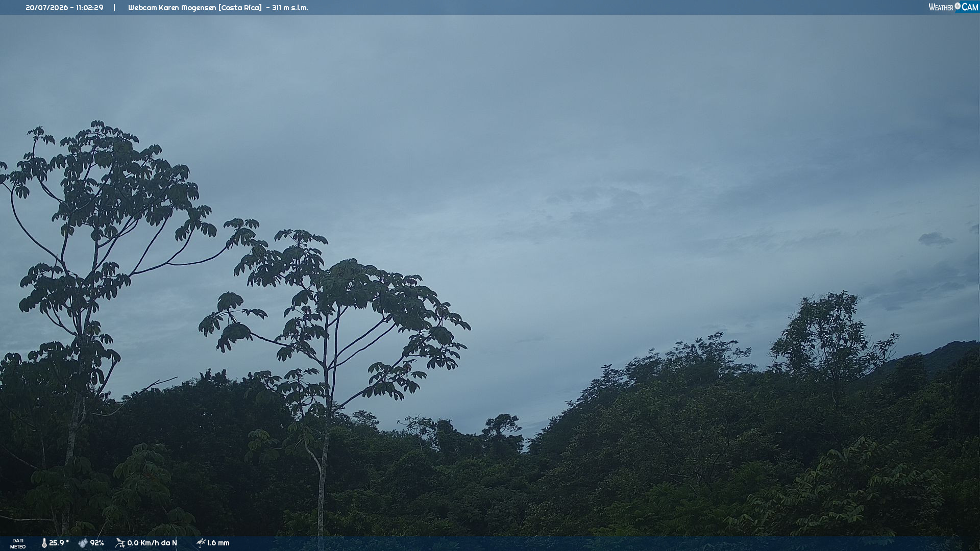Click the Webcam Karen Mogensen [Costa Rica] title
The width and height of the screenshot is (980, 551).
195,8
